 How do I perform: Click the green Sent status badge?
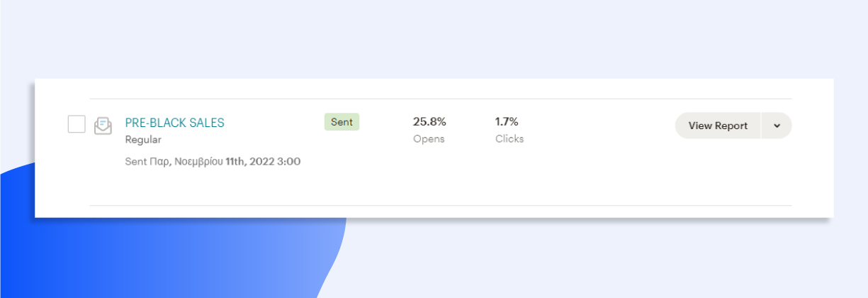[342, 122]
